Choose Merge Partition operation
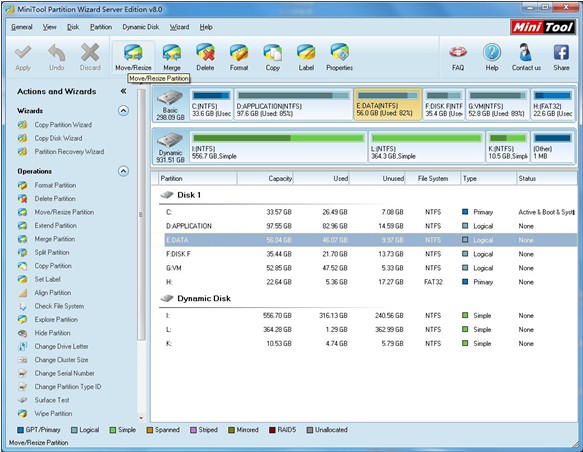The image size is (583, 452). [x=55, y=239]
